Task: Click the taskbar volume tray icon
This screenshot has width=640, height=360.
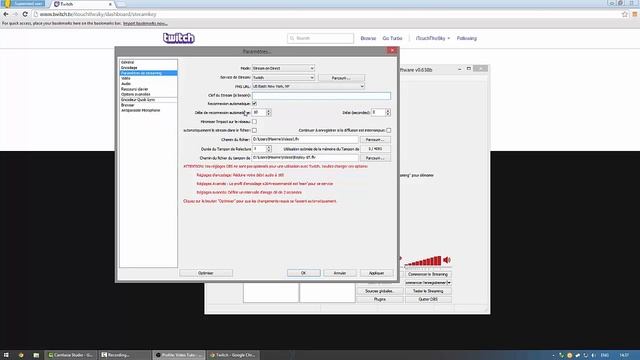Action: click(x=594, y=355)
